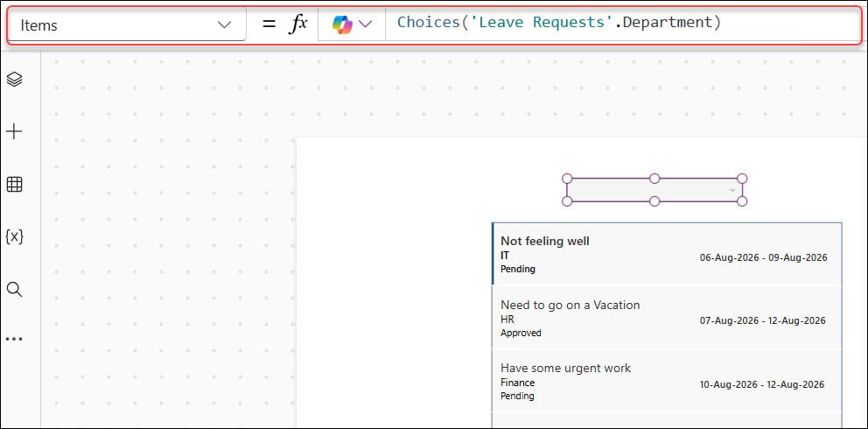This screenshot has height=429, width=868.
Task: Click the 'Finance' department label
Action: pyautogui.click(x=518, y=383)
